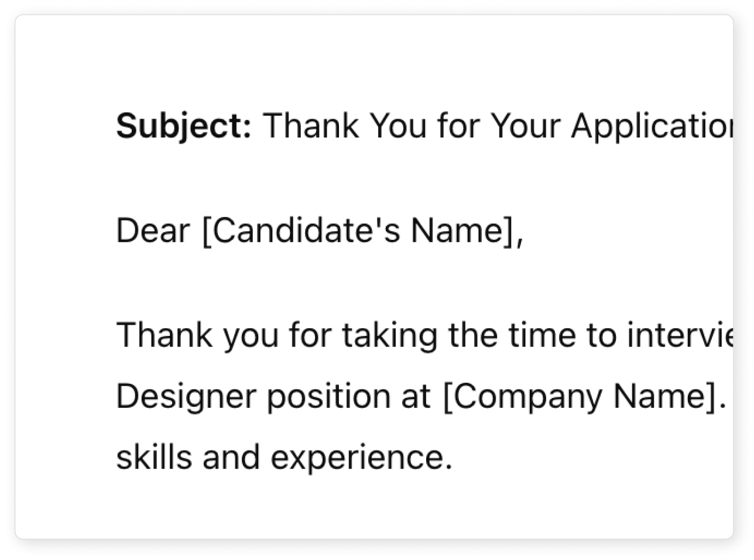Click the truncated word "intervie" at the line end

tap(680, 335)
